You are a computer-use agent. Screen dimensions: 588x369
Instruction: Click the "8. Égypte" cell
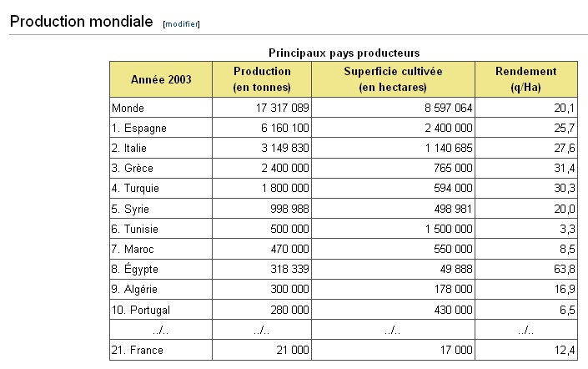click(x=134, y=270)
